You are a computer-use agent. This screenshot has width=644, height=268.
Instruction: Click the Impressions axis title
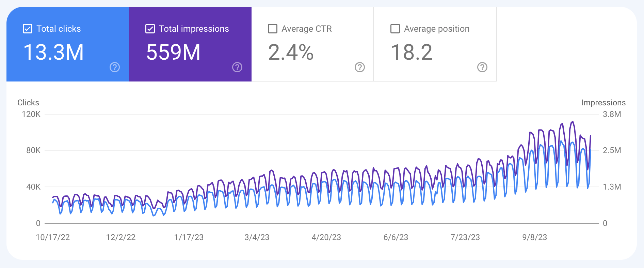pyautogui.click(x=603, y=103)
